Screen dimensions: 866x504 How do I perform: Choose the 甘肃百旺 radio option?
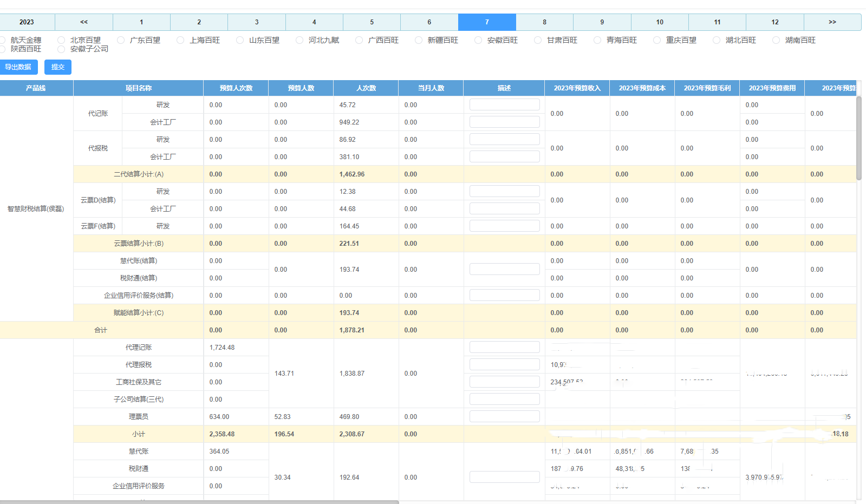point(538,40)
